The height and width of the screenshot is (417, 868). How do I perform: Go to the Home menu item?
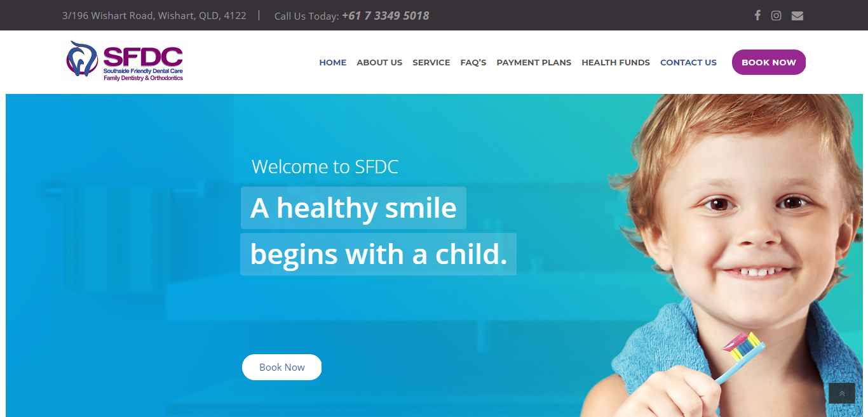333,62
